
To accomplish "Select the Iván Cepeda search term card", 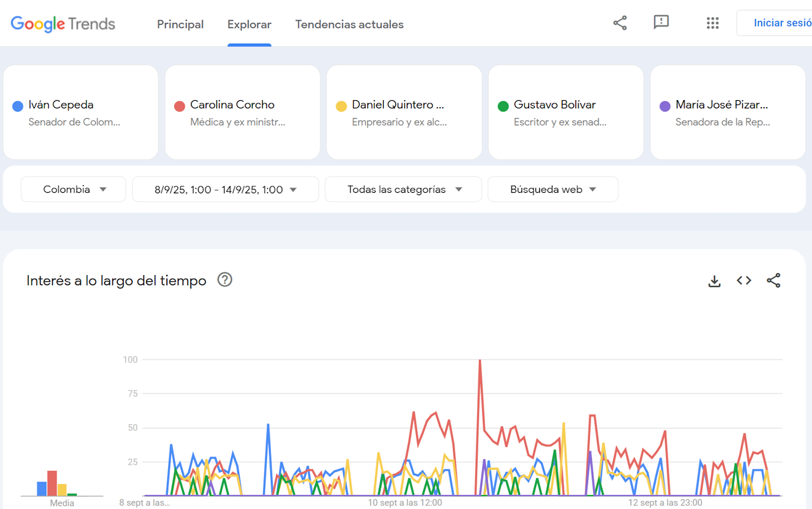I will [81, 112].
